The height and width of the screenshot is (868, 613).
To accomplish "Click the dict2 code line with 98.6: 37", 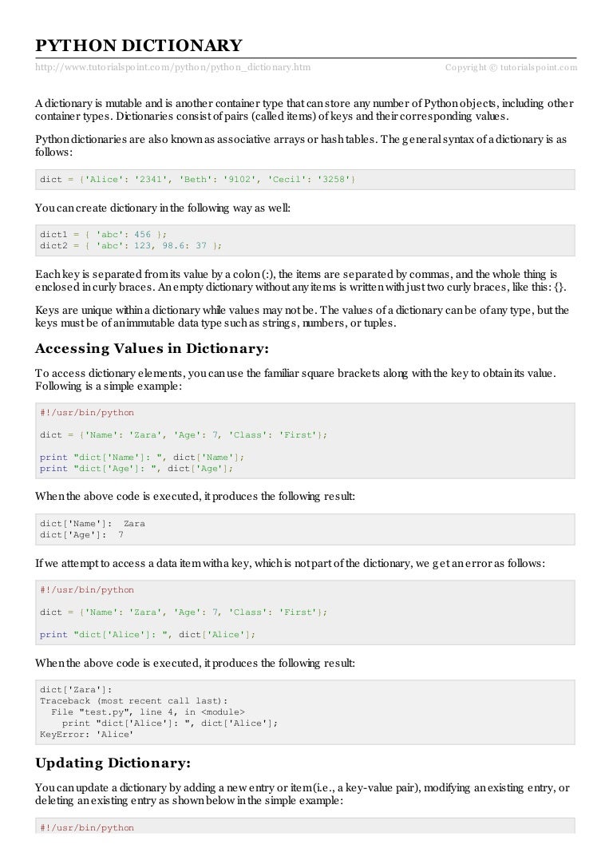I will [131, 245].
